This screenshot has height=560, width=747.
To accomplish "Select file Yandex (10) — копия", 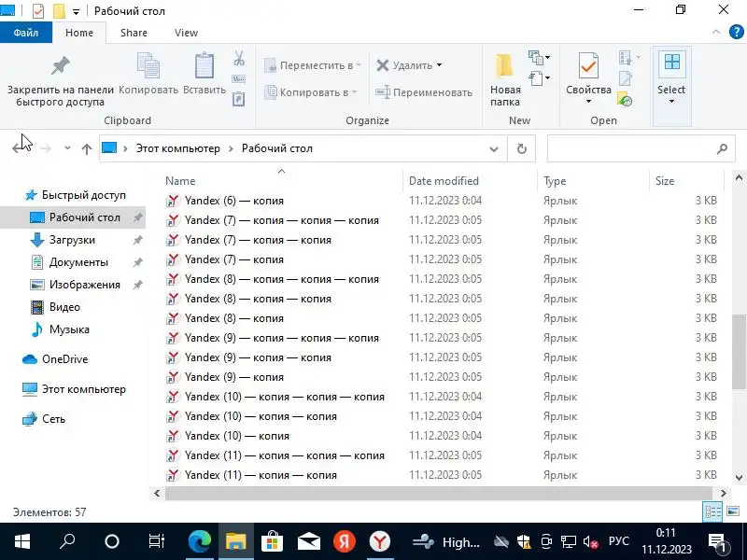I will coord(237,436).
